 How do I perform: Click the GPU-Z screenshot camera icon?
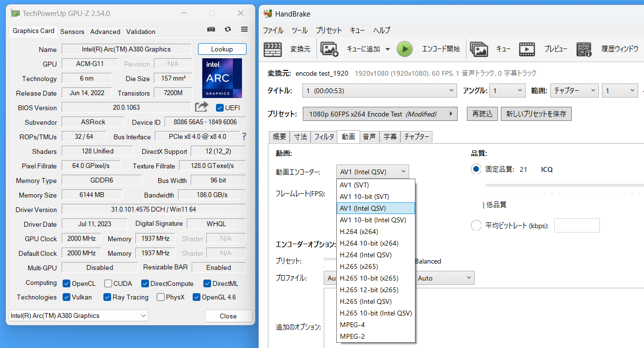coord(211,29)
